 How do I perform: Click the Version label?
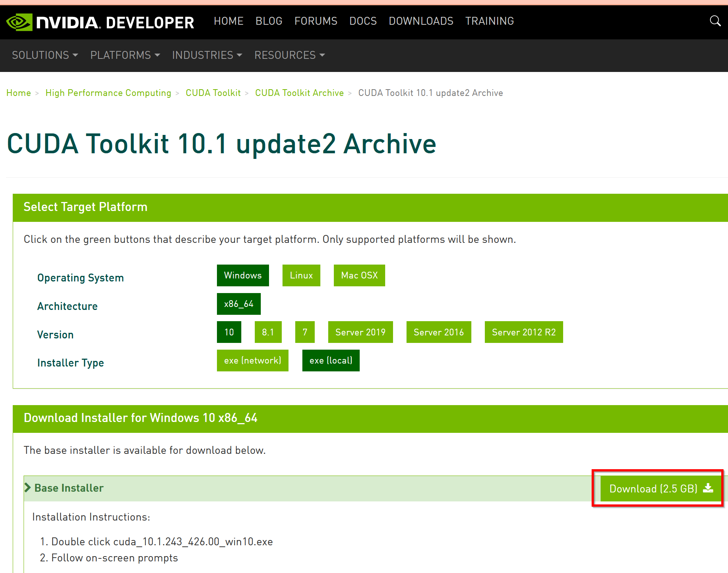[x=55, y=335]
